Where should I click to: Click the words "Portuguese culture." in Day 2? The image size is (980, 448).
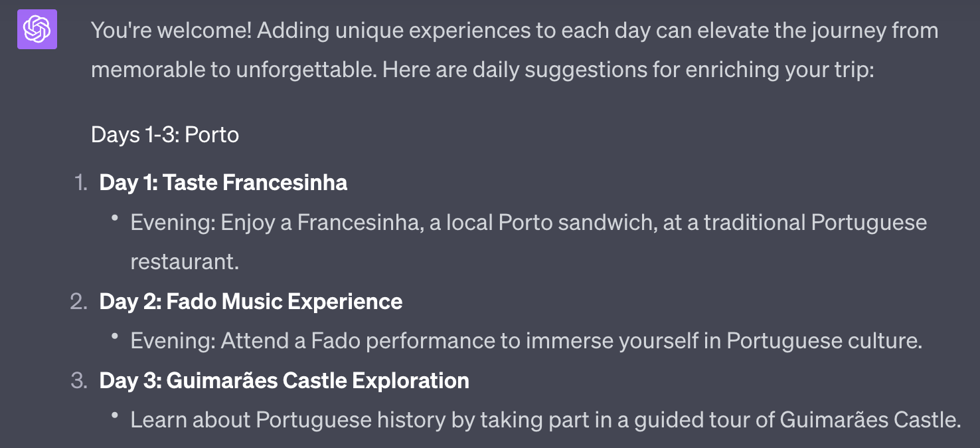pos(824,341)
